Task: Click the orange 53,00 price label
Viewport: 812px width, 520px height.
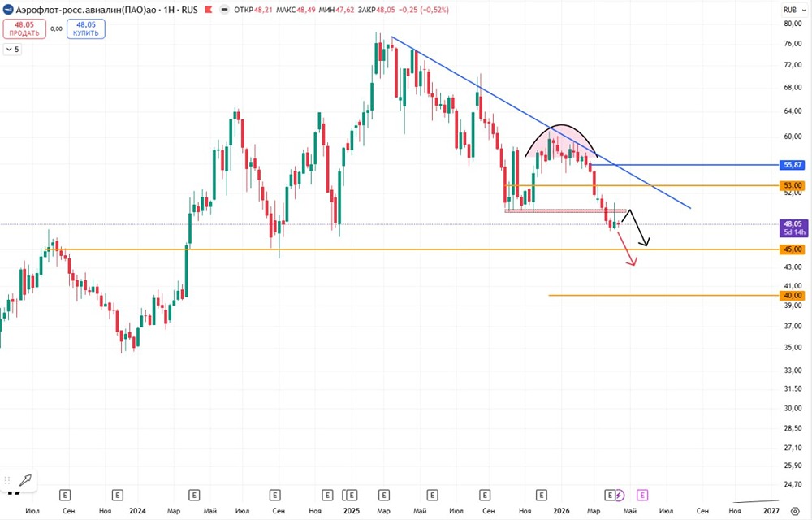Action: click(x=793, y=185)
